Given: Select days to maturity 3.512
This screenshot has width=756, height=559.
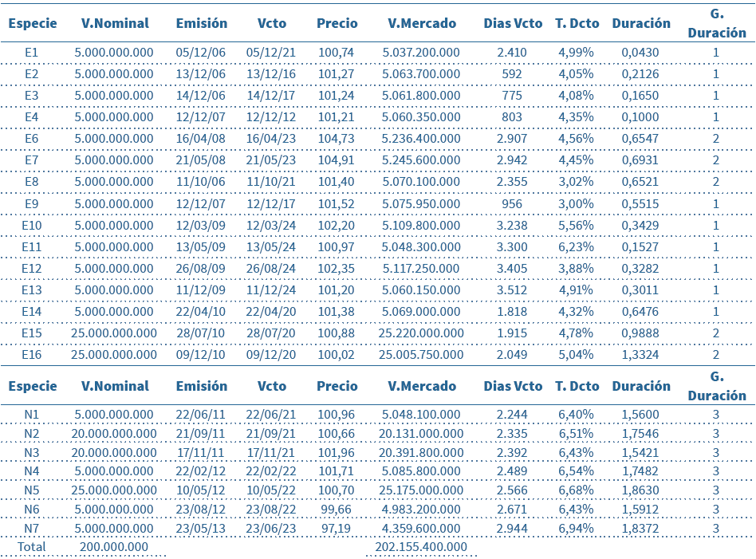Looking at the screenshot, I should pyautogui.click(x=511, y=289).
